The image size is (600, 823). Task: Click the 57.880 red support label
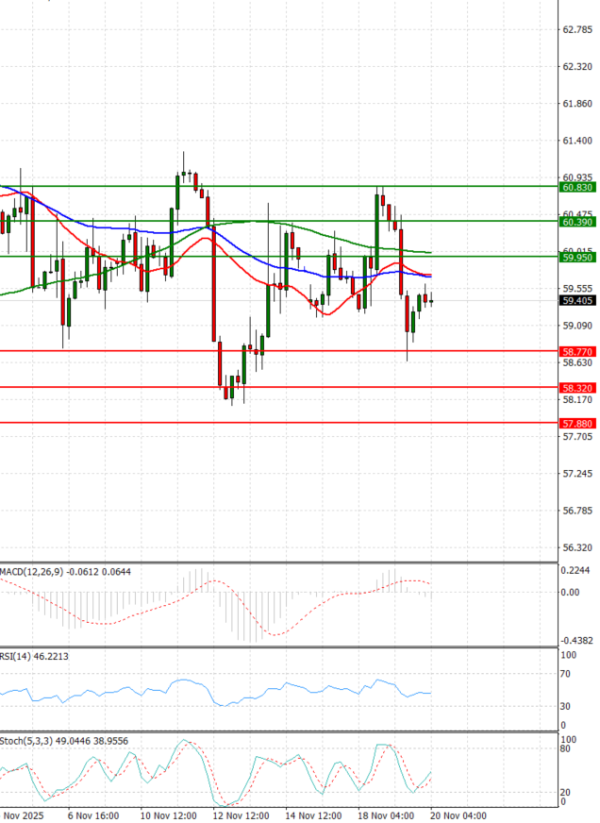click(578, 423)
